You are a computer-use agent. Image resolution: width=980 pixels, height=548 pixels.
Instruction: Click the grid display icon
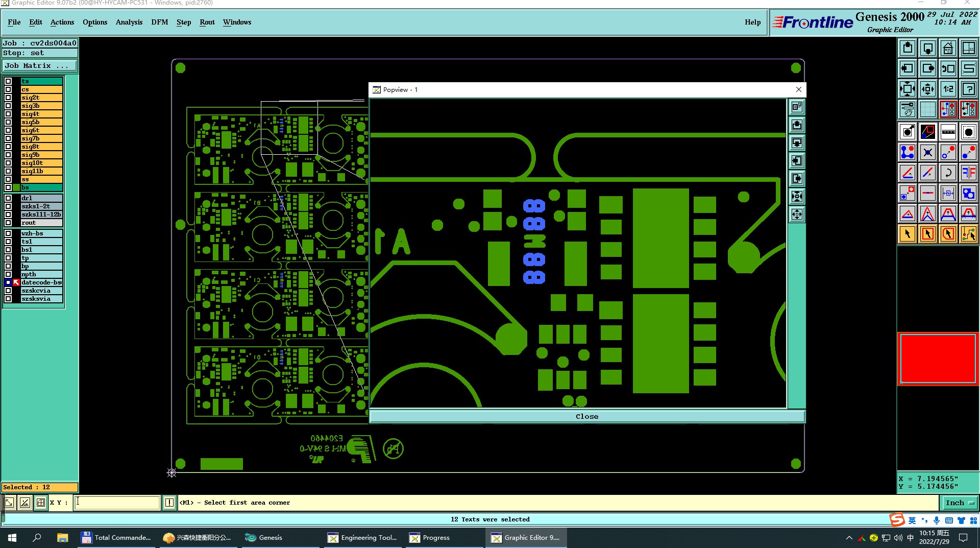pyautogui.click(x=928, y=109)
